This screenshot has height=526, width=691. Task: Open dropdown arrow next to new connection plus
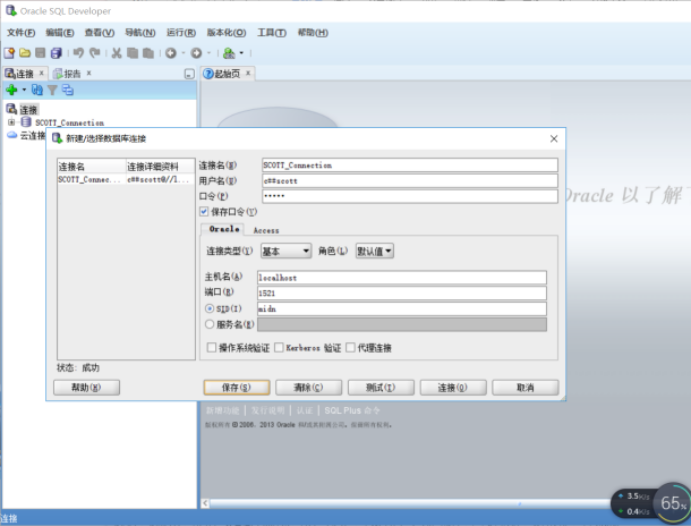tap(24, 90)
